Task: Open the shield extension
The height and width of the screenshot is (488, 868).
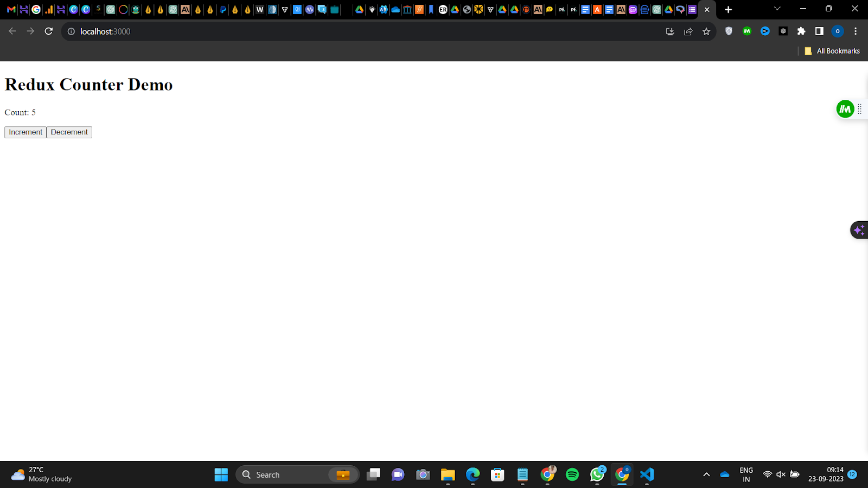Action: 729,31
